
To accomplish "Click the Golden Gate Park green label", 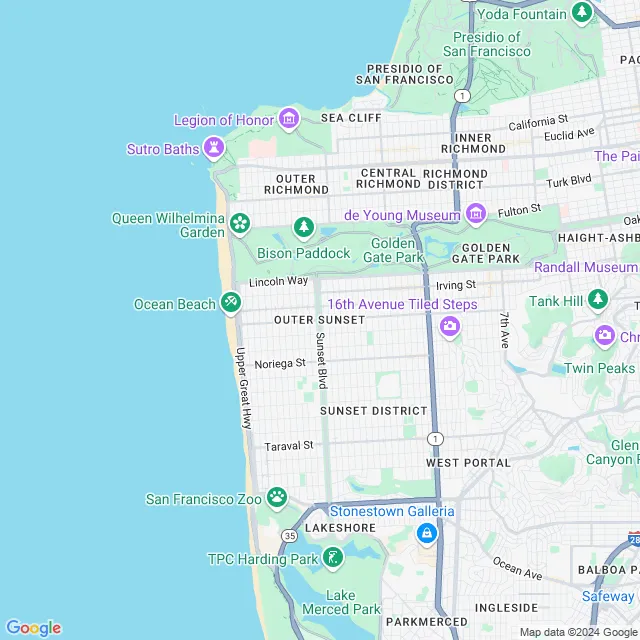I will (x=393, y=250).
